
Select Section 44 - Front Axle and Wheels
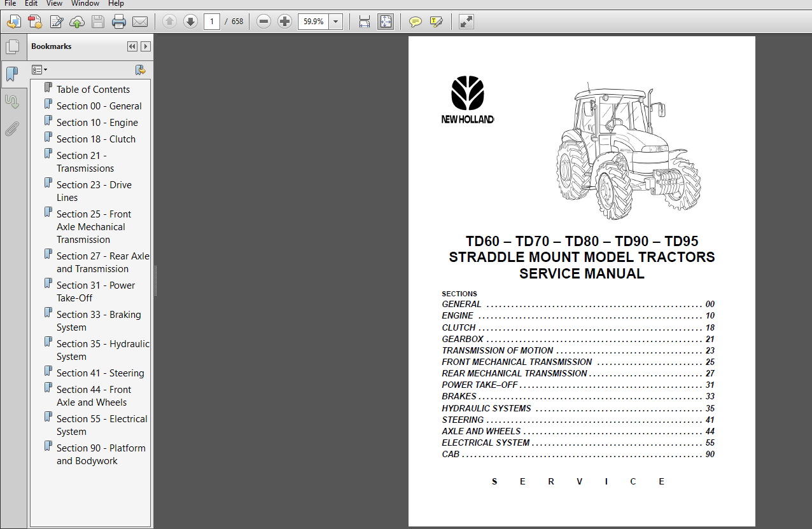(x=94, y=396)
